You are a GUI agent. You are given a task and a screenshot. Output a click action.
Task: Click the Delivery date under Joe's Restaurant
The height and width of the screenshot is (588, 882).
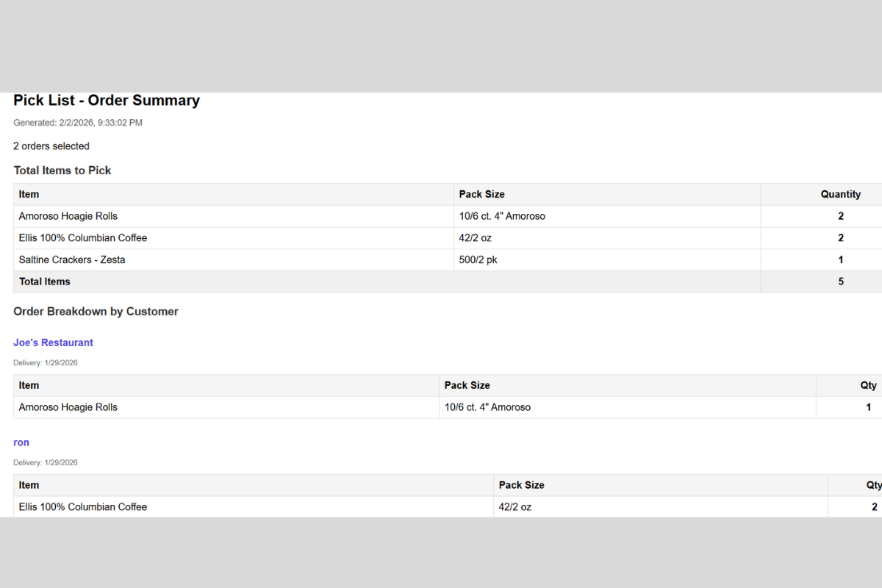[45, 362]
